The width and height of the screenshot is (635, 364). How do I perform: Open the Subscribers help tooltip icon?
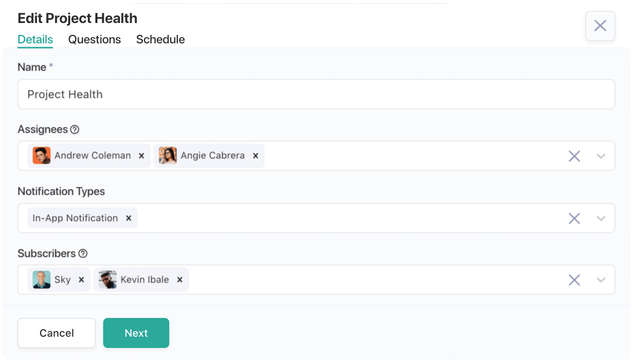[82, 254]
